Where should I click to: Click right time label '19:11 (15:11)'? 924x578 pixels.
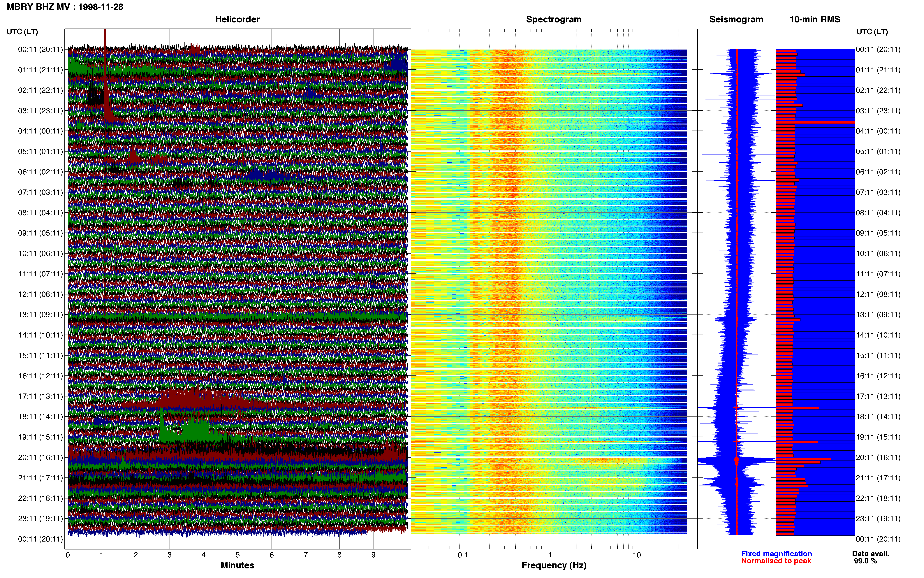click(x=878, y=437)
